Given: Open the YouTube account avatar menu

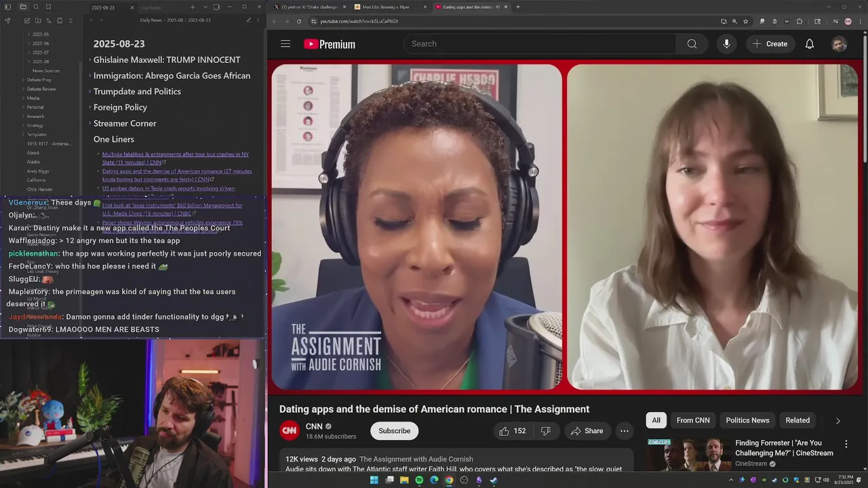Looking at the screenshot, I should (x=840, y=44).
